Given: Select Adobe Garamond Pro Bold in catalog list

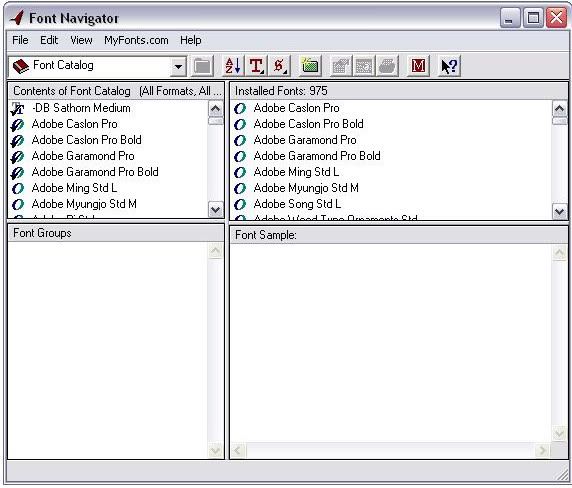Looking at the screenshot, I should tap(95, 172).
